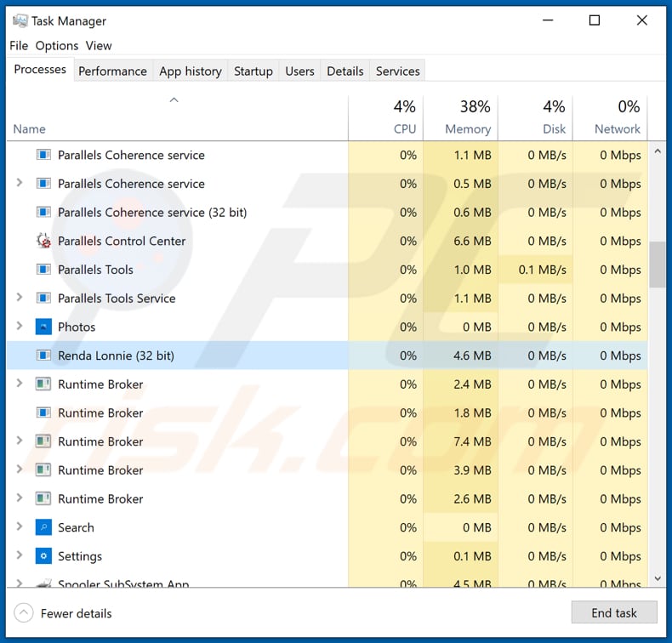Click the 7.4 MB memory value
The image size is (672, 643).
[472, 441]
